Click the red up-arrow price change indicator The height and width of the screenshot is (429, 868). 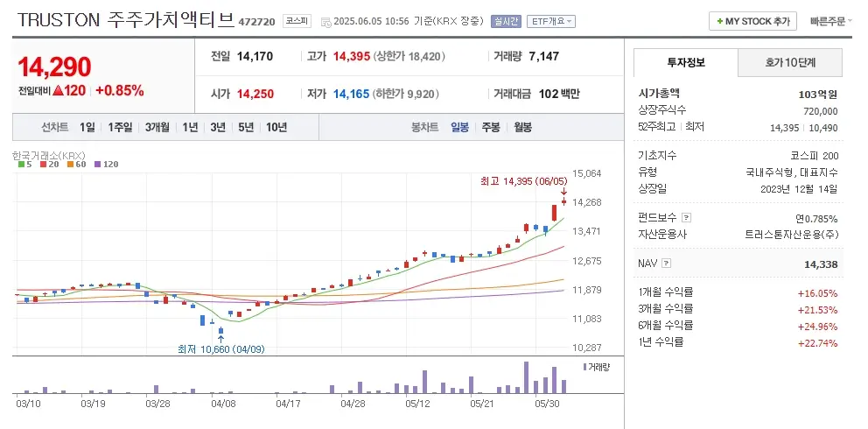57,90
